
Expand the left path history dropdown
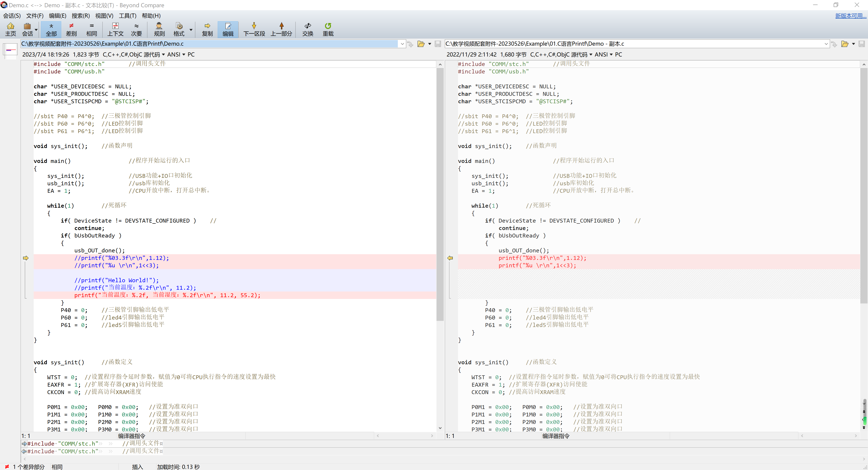402,44
